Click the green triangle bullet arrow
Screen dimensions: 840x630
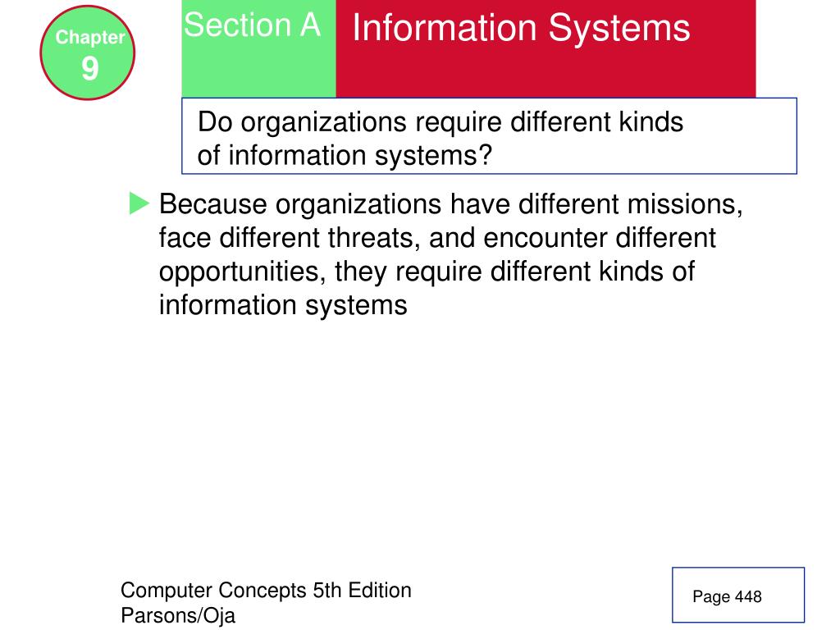(x=139, y=203)
